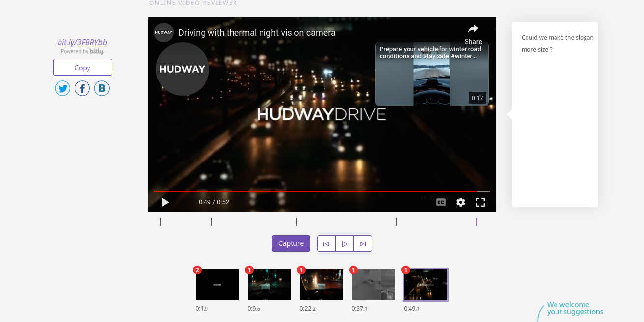Screen dimensions: 644x322
Task: Click the 0:49 / 0:52 time display
Action: coord(214,202)
